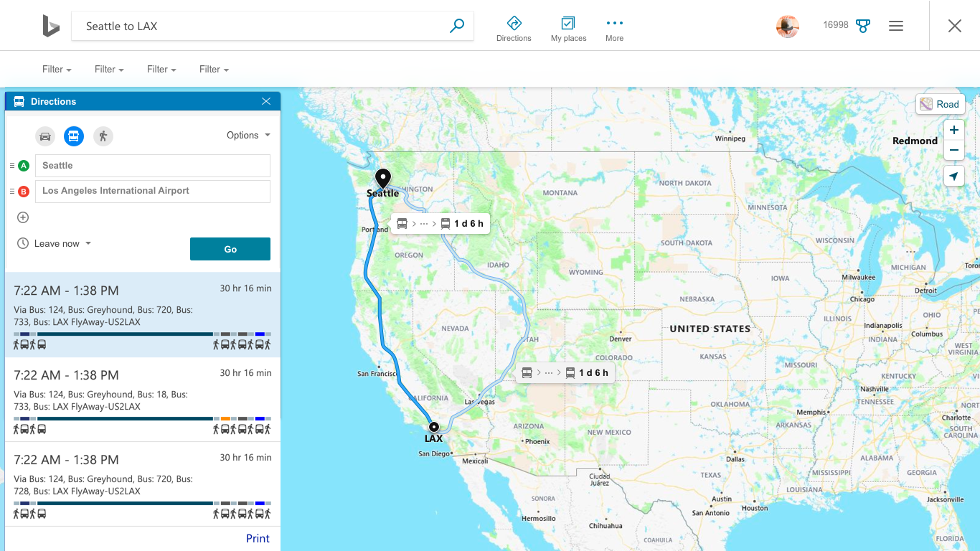Screen dimensions: 980x551
Task: Select the upper 1 d 6 h route label
Action: 440,224
